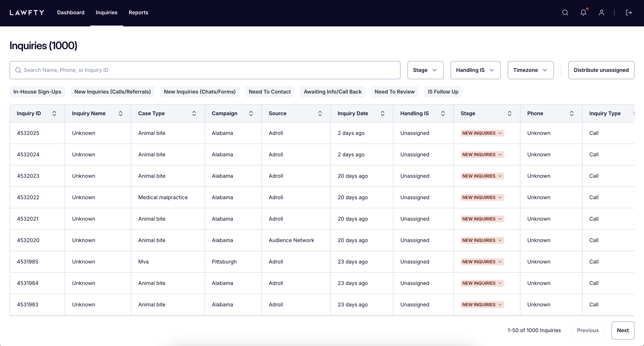This screenshot has width=644, height=346.
Task: Click the logout/exit icon
Action: tap(629, 13)
